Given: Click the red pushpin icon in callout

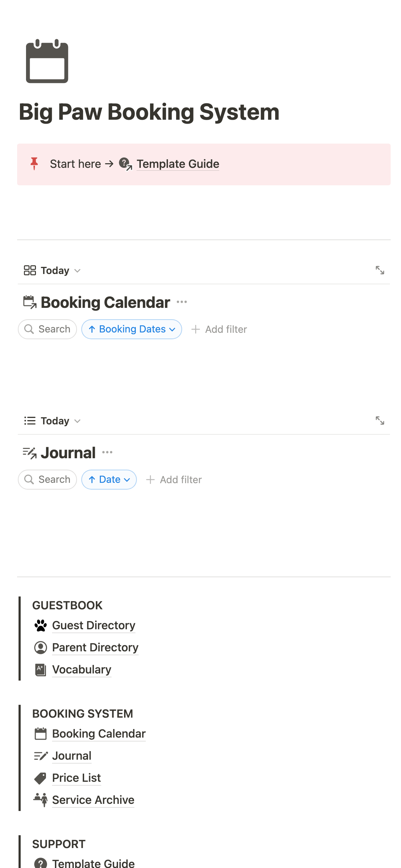Looking at the screenshot, I should pyautogui.click(x=34, y=164).
